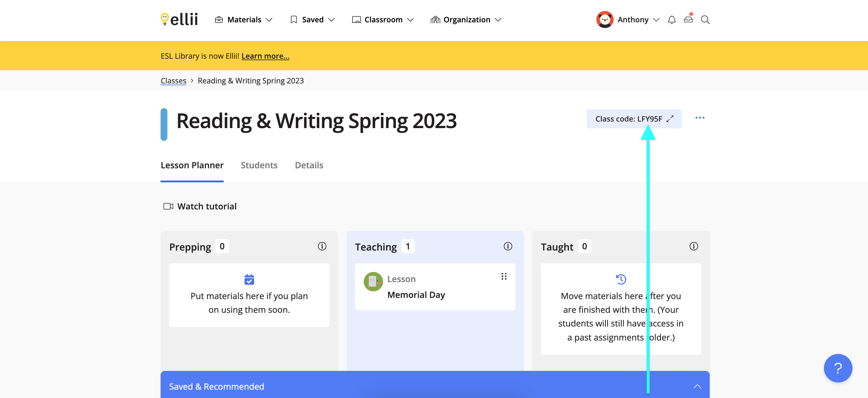Screen dimensions: 868x398
Task: Switch to the Students tab
Action: coord(259,165)
